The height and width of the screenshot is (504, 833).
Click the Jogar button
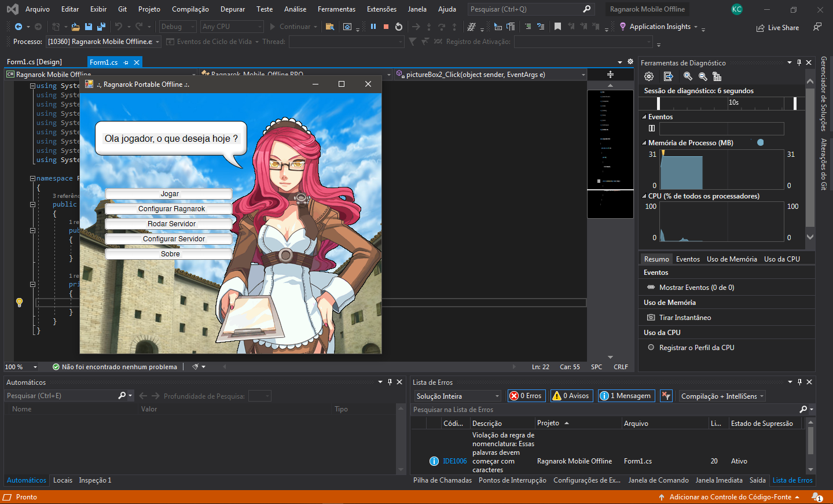coord(169,194)
